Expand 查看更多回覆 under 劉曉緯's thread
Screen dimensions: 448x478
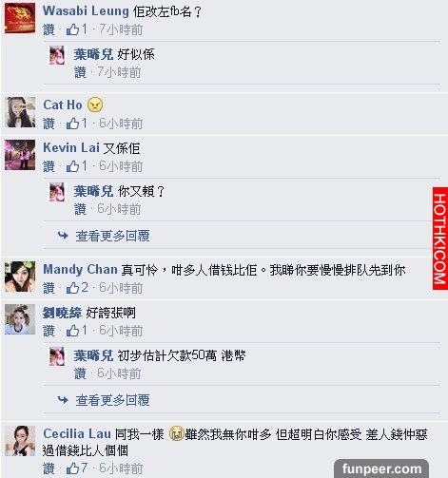[x=112, y=400]
